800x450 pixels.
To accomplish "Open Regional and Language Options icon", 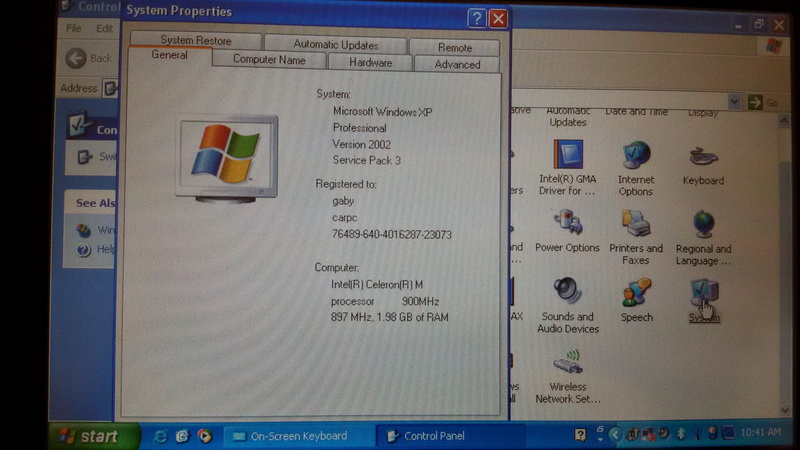I will pos(703,238).
